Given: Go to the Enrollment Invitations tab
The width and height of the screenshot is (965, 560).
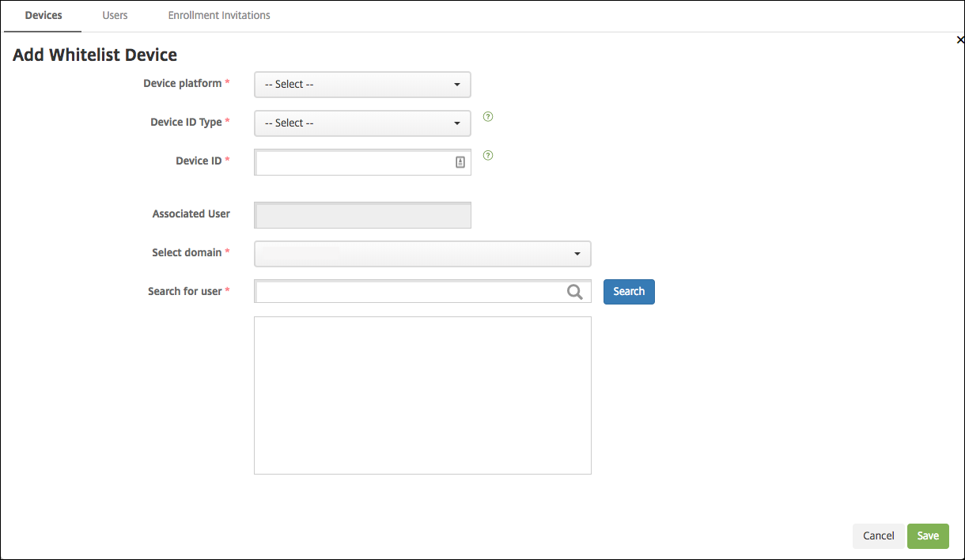Looking at the screenshot, I should (x=219, y=15).
